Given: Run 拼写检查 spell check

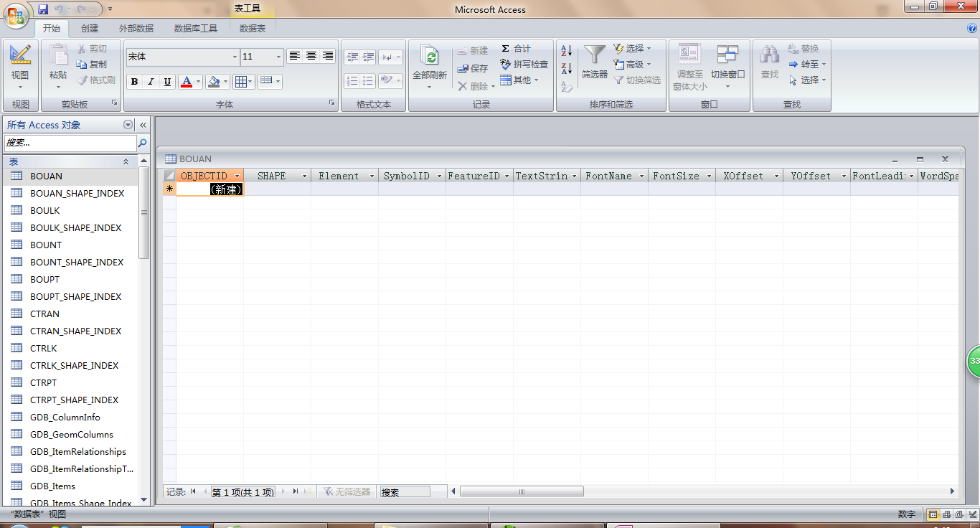Looking at the screenshot, I should coord(524,65).
